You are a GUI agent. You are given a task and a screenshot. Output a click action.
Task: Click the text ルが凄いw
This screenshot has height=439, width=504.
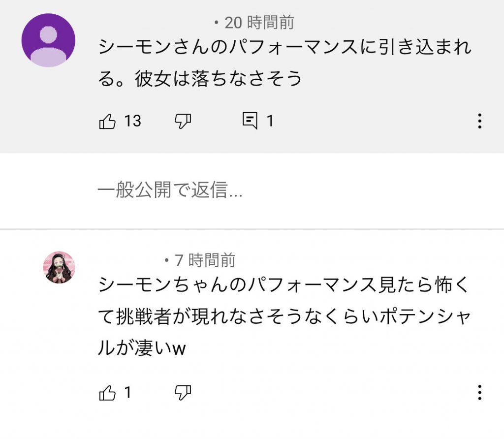click(x=142, y=348)
